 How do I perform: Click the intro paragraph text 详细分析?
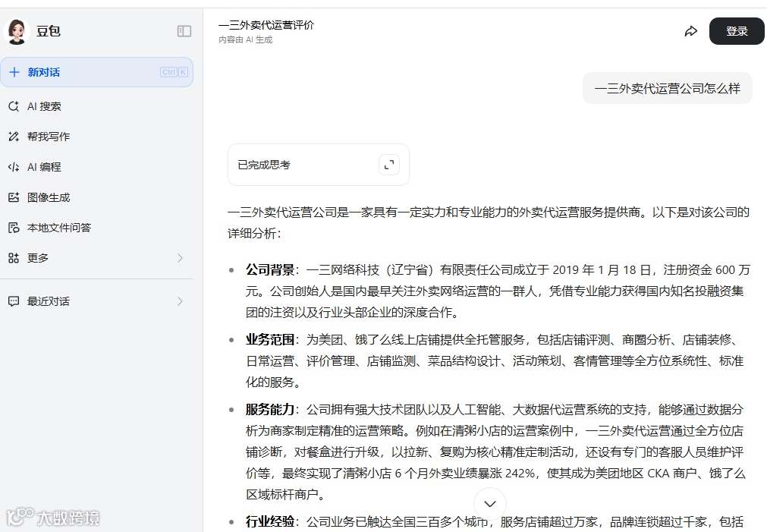click(252, 234)
